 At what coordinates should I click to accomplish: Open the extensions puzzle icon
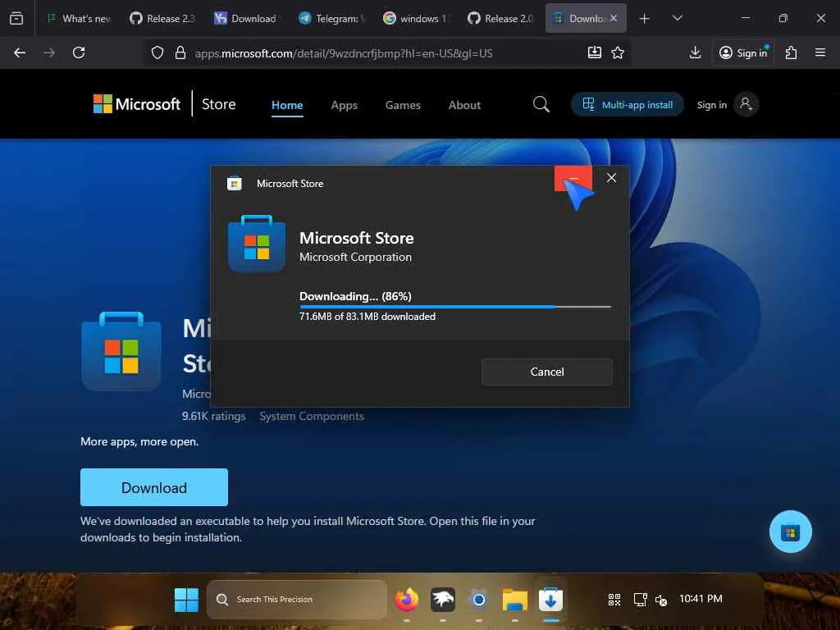[791, 52]
